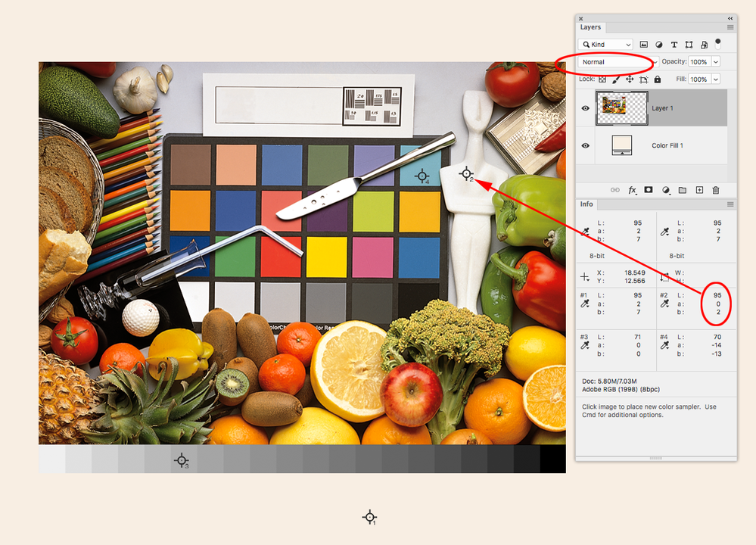756x545 pixels.
Task: Lock all layer attributes
Action: click(658, 79)
